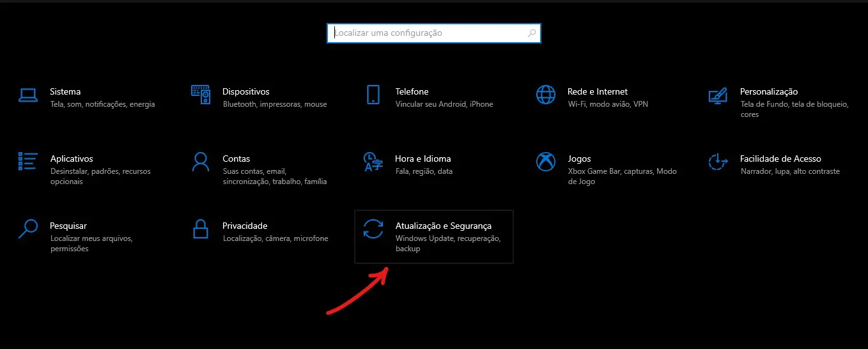Go to the Sistema settings title
868x349 pixels.
pos(65,91)
